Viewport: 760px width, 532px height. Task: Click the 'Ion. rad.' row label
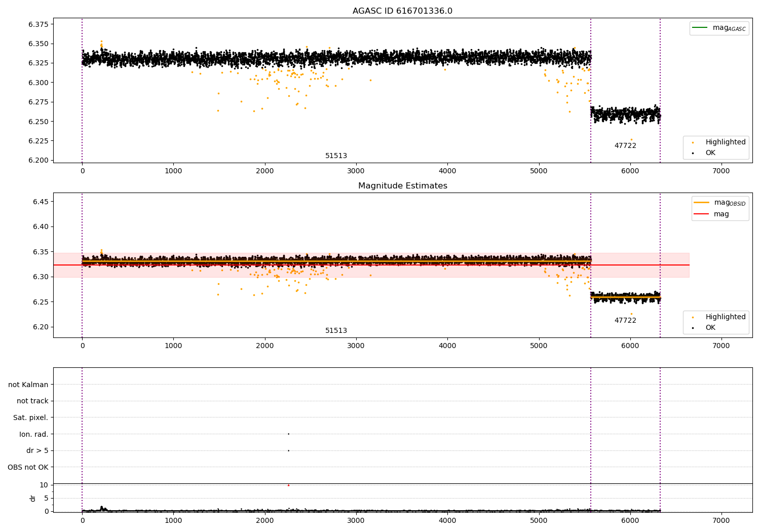coord(34,434)
